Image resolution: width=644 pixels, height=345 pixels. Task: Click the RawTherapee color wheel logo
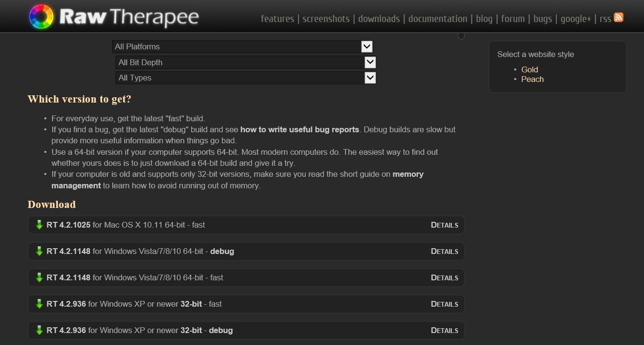point(41,16)
